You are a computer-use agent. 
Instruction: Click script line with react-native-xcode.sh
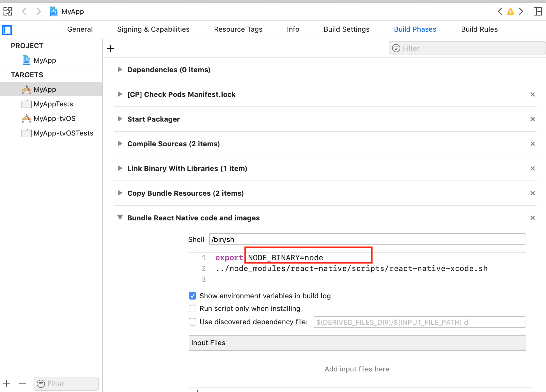click(352, 269)
